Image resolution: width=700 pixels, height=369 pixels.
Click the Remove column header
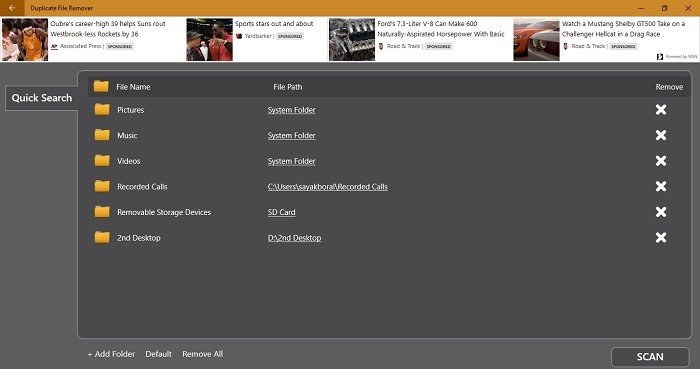pos(669,87)
